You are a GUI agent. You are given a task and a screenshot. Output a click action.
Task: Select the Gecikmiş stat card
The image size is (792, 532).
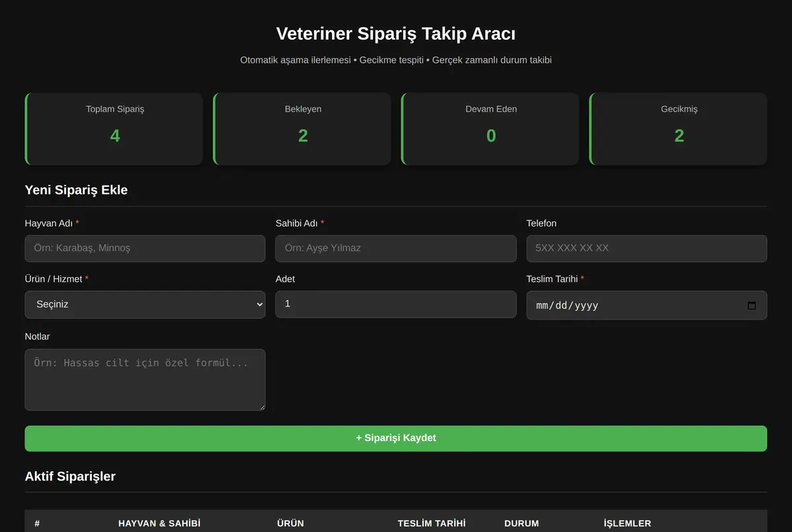pos(678,129)
